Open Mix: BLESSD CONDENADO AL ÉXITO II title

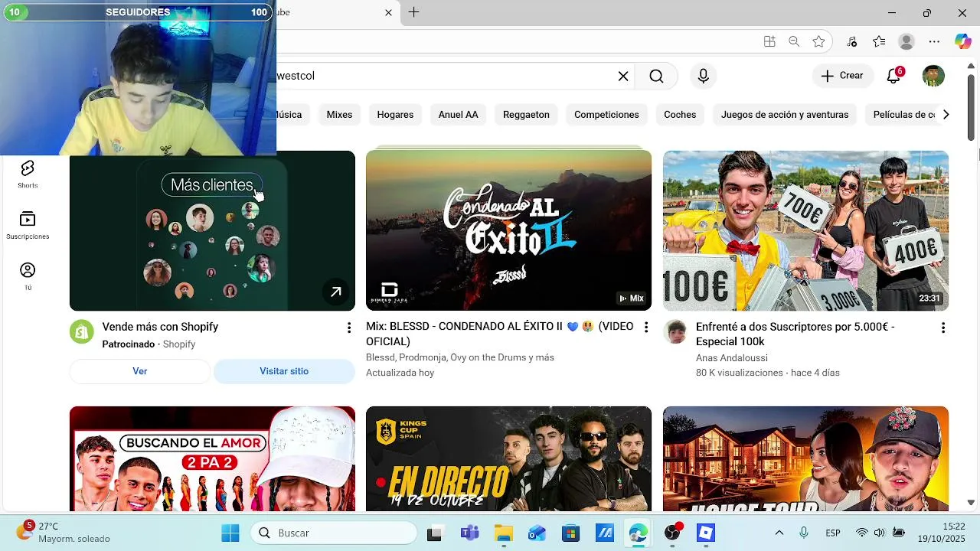point(499,334)
